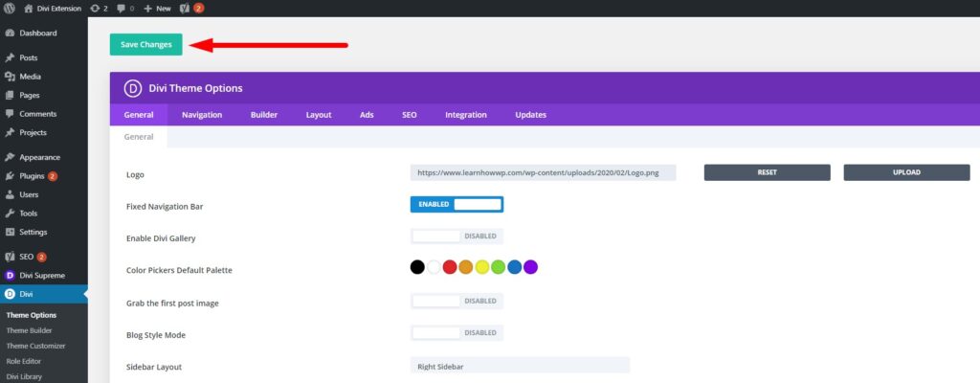The image size is (980, 383).
Task: Toggle the Fixed Navigation Bar switch
Action: coord(457,204)
